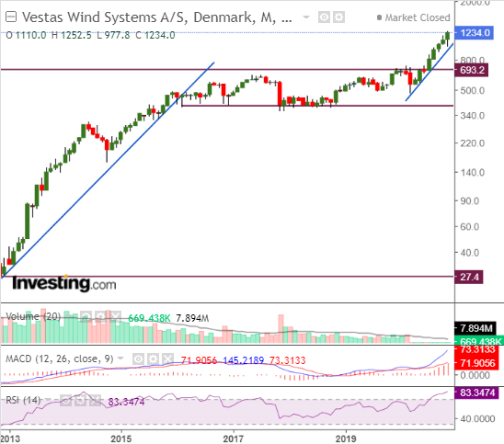Screen dimensions: 504x444
Task: Open Volume indicator settings gear
Action: pyautogui.click(x=100, y=316)
